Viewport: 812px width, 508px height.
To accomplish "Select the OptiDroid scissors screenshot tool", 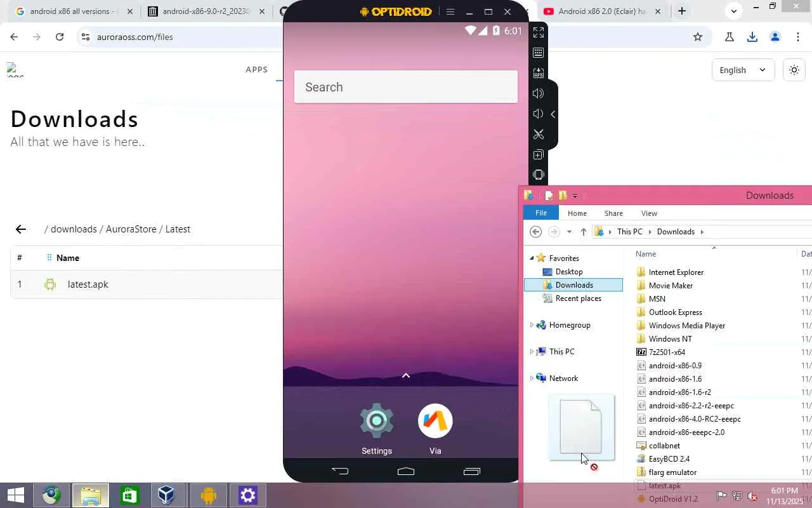I will pos(539,134).
